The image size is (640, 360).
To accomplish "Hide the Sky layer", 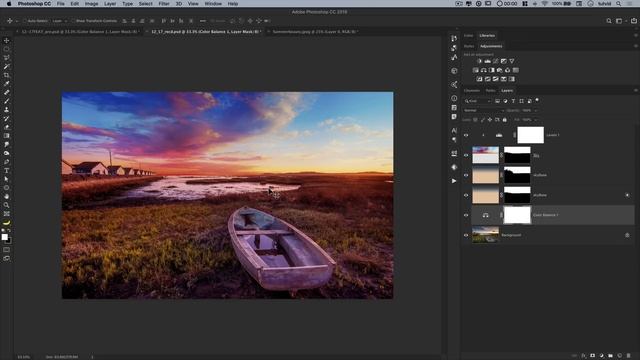I will point(466,155).
